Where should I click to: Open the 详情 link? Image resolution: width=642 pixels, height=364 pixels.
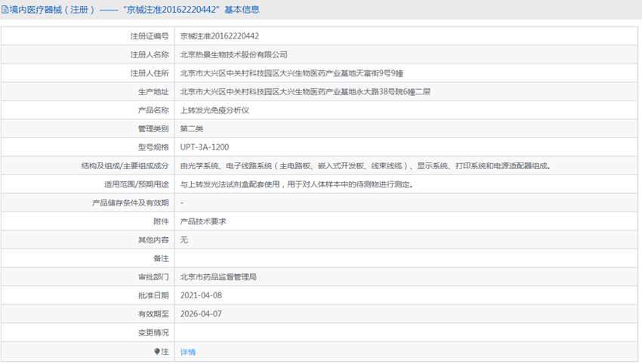pyautogui.click(x=188, y=352)
